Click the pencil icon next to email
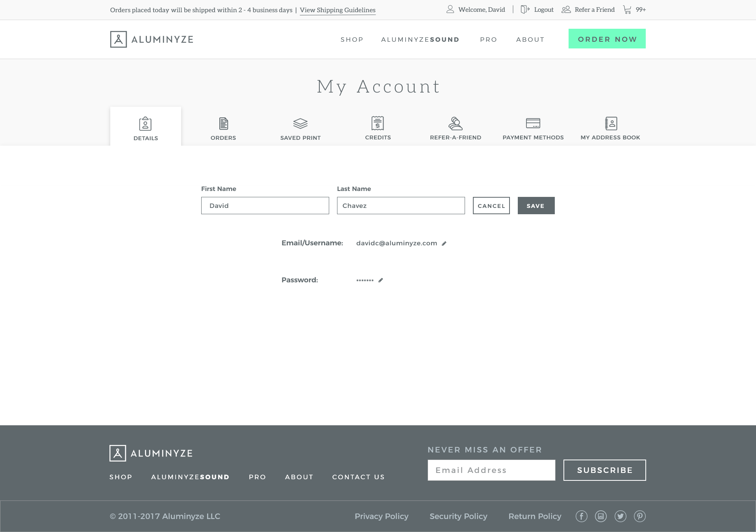This screenshot has width=756, height=532. pyautogui.click(x=444, y=243)
